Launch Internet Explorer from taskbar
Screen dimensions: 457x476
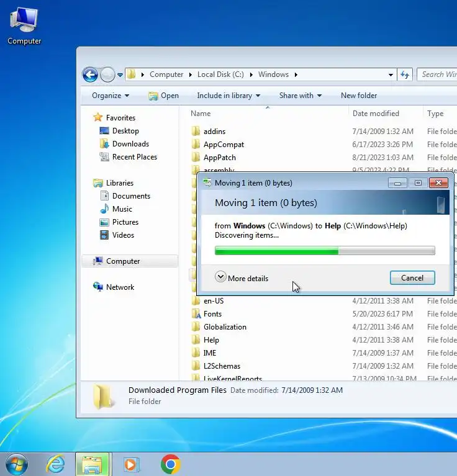tap(55, 464)
